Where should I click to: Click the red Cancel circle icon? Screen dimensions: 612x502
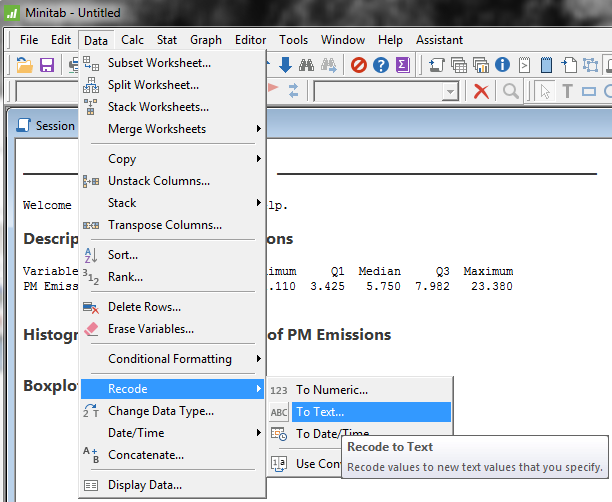359,65
